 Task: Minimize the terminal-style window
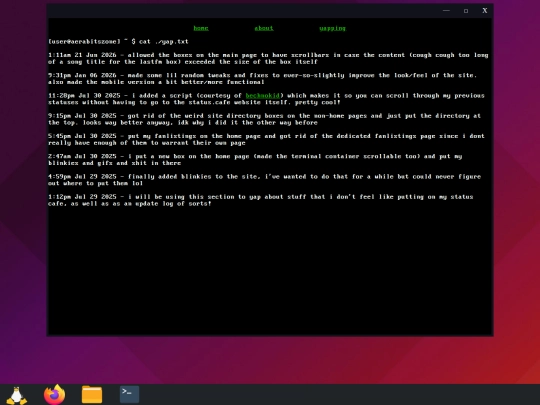point(446,11)
